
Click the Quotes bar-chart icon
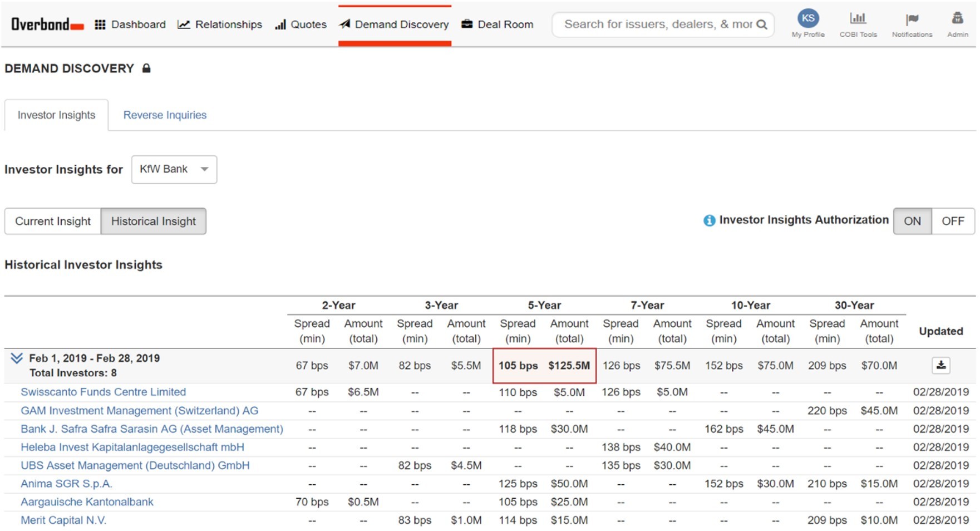[x=280, y=24]
